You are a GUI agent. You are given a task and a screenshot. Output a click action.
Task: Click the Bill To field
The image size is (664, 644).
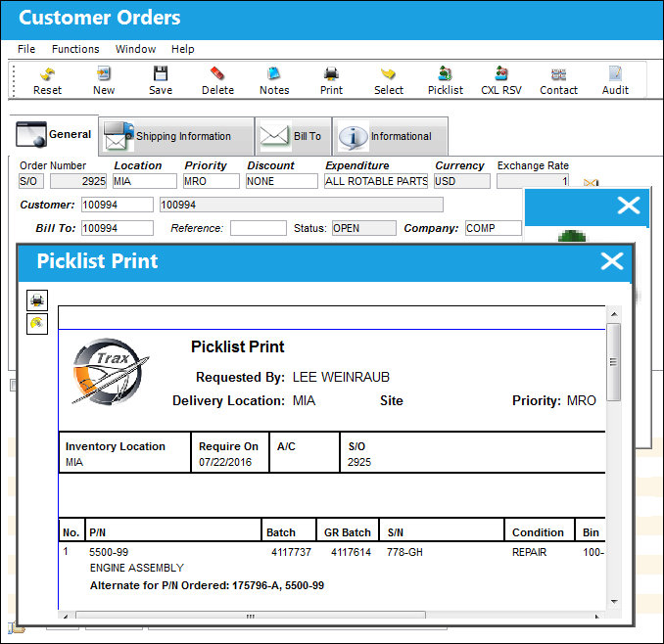pos(118,228)
